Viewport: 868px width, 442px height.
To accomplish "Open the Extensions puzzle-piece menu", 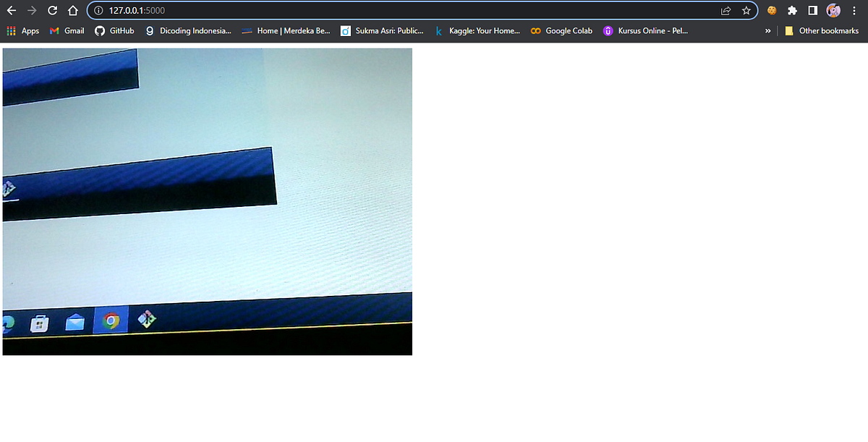I will 792,10.
